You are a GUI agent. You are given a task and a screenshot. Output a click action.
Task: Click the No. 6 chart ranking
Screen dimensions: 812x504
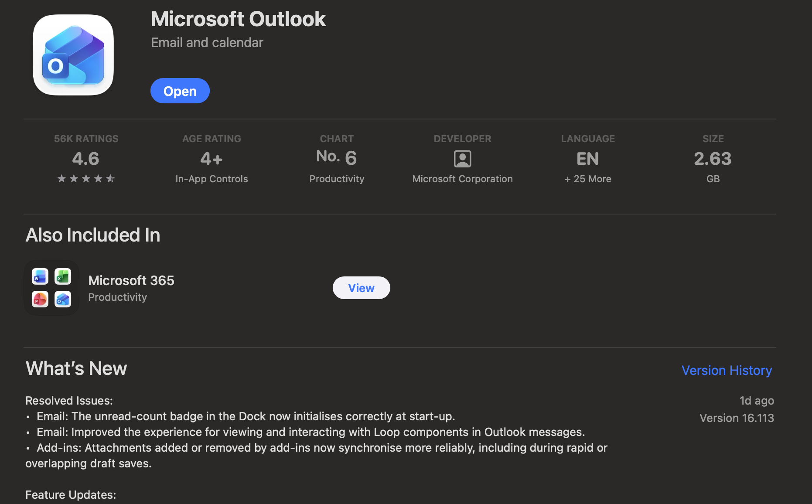click(337, 157)
